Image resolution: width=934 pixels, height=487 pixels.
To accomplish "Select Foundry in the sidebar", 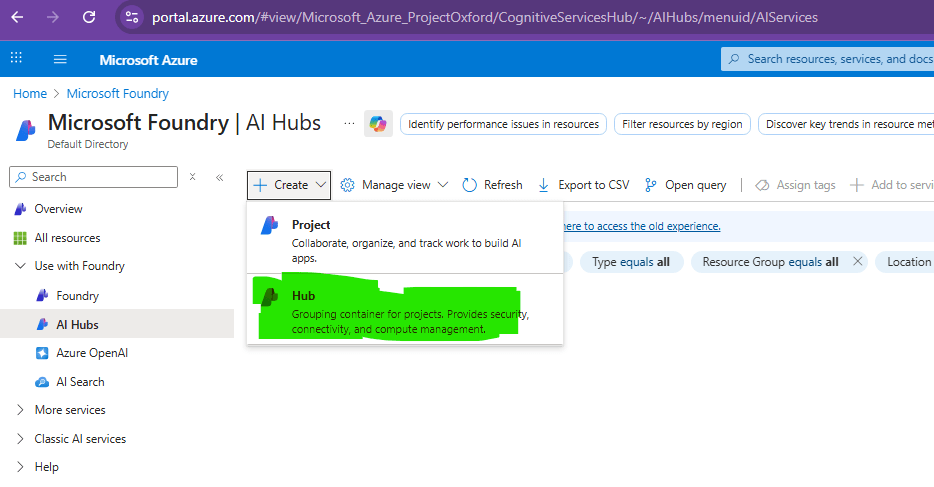I will [77, 296].
